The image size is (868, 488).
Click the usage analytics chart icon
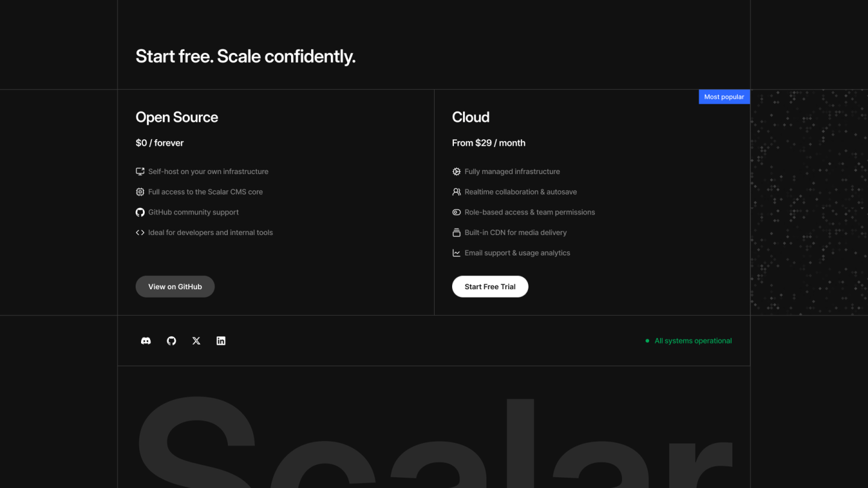coord(456,253)
